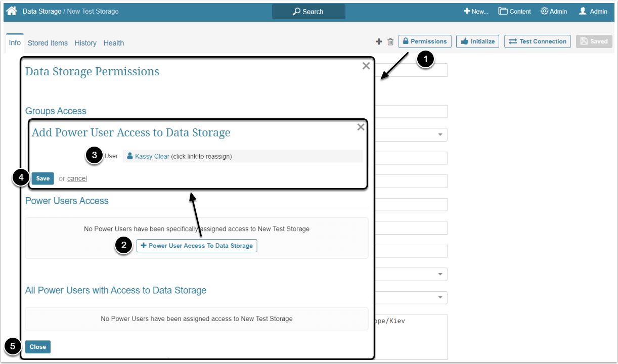
Task: Click the Permissions button
Action: pyautogui.click(x=425, y=41)
